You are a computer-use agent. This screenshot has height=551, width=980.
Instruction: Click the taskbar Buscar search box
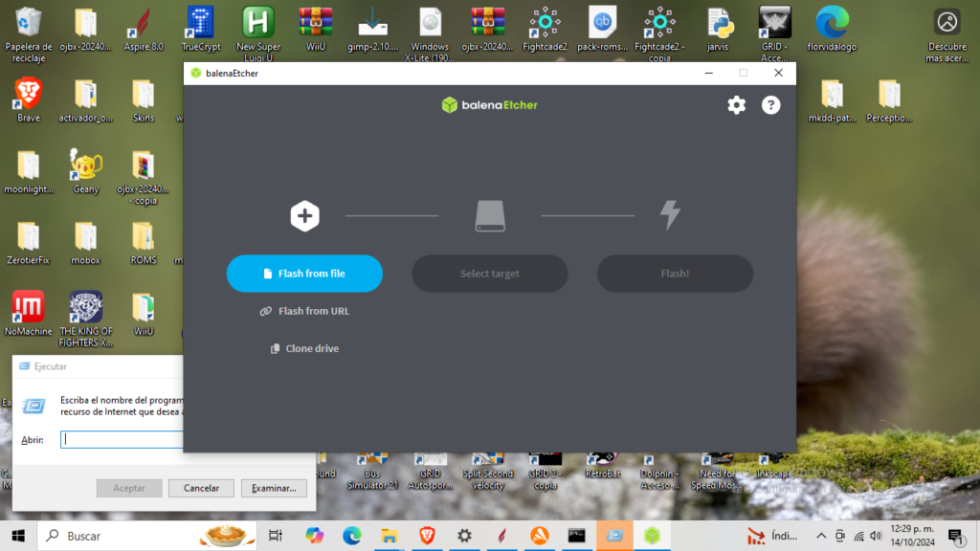[x=147, y=536]
